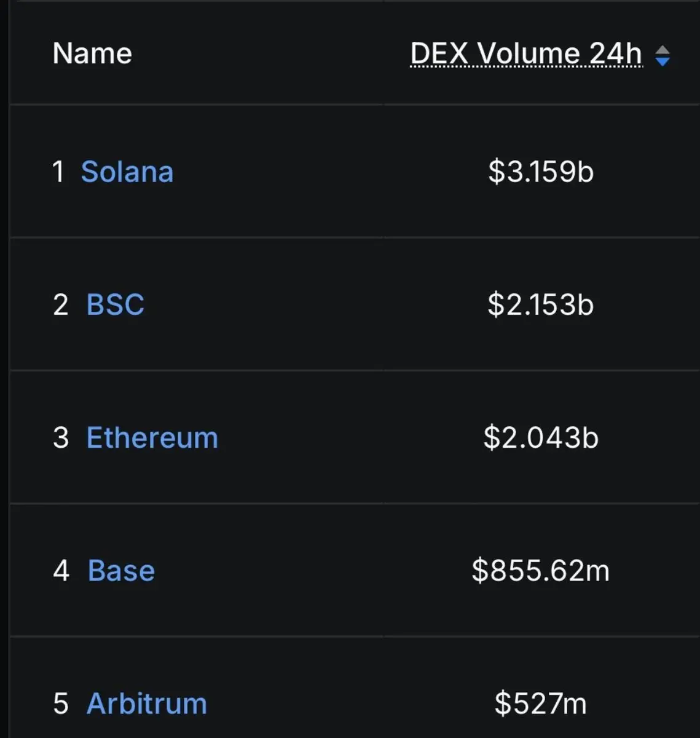Click Arbitrum's $527m volume value
700x738 pixels.
pos(541,704)
